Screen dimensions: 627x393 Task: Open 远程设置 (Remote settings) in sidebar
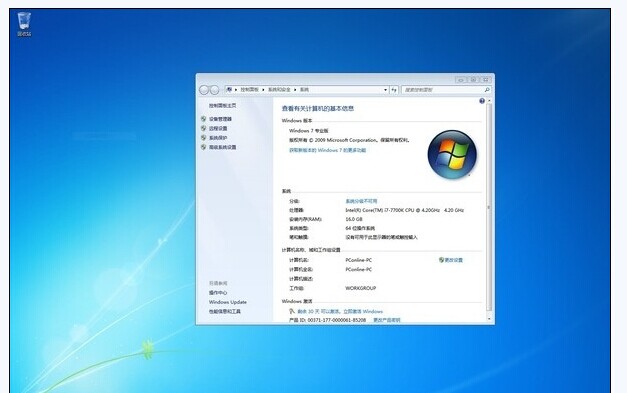coord(218,128)
